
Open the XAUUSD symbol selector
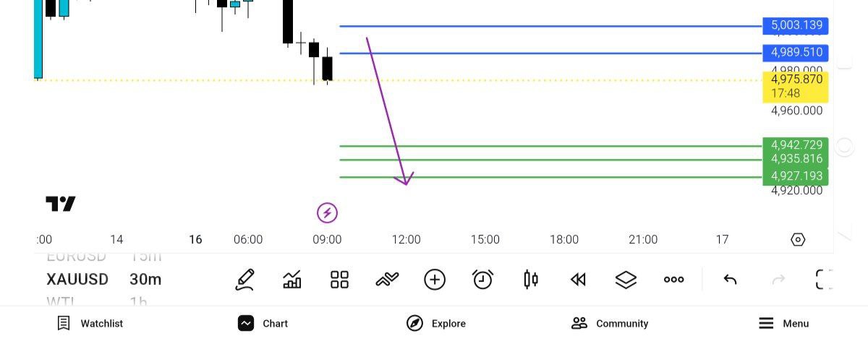(x=77, y=280)
